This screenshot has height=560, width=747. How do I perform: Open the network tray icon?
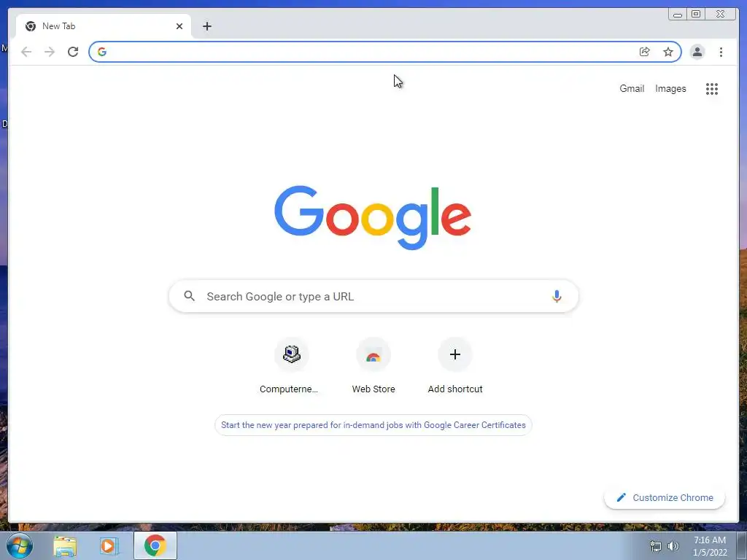click(656, 546)
